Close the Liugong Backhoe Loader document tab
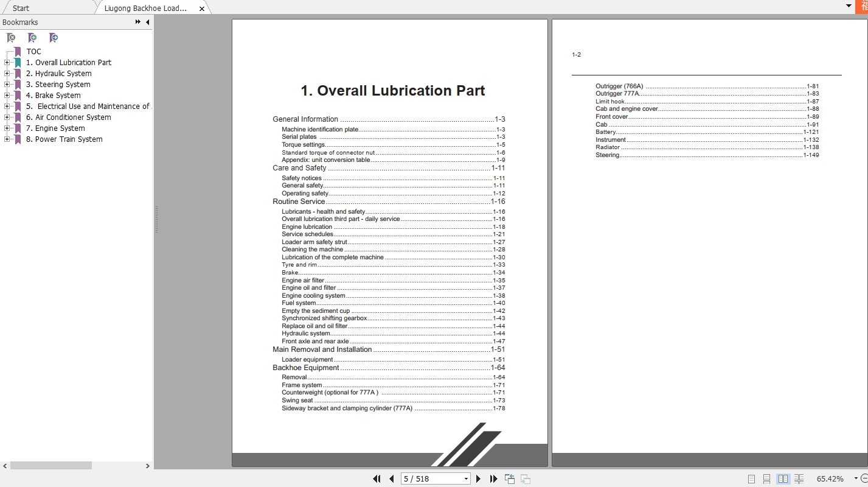868x487 pixels. click(x=202, y=9)
